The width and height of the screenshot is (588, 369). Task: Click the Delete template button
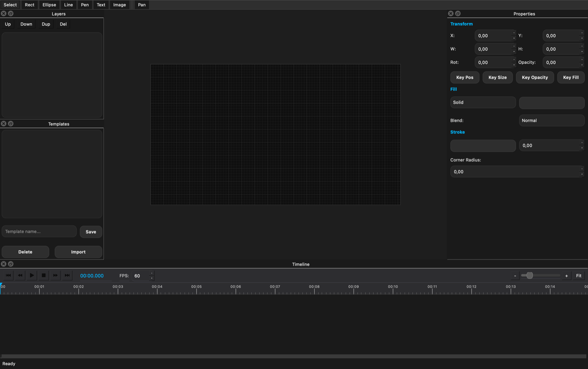pyautogui.click(x=25, y=252)
